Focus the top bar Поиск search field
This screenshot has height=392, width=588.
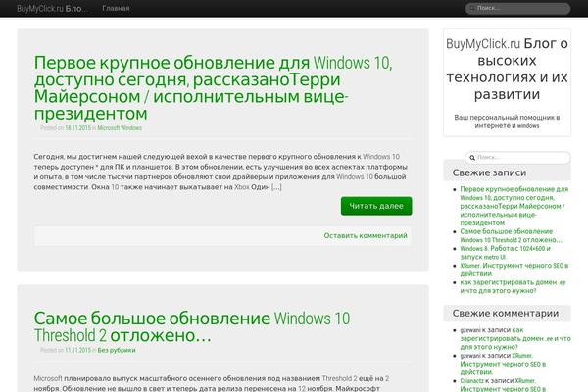(517, 8)
